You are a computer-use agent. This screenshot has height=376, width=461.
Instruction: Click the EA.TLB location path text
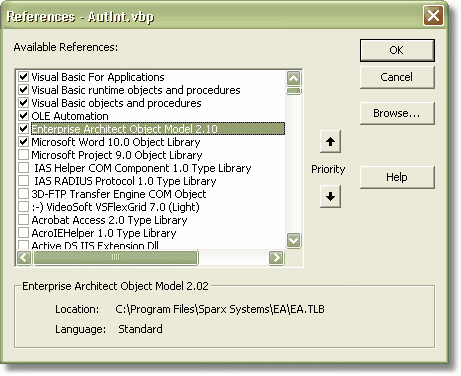(220, 309)
